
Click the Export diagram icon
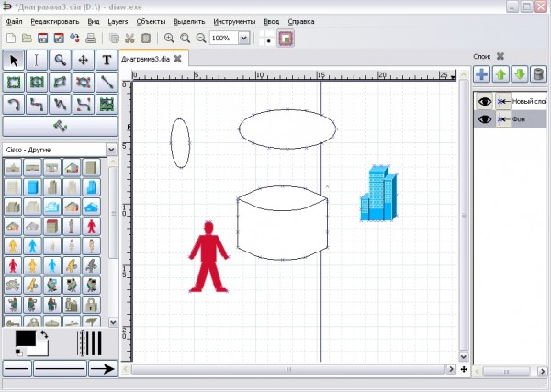coord(74,38)
